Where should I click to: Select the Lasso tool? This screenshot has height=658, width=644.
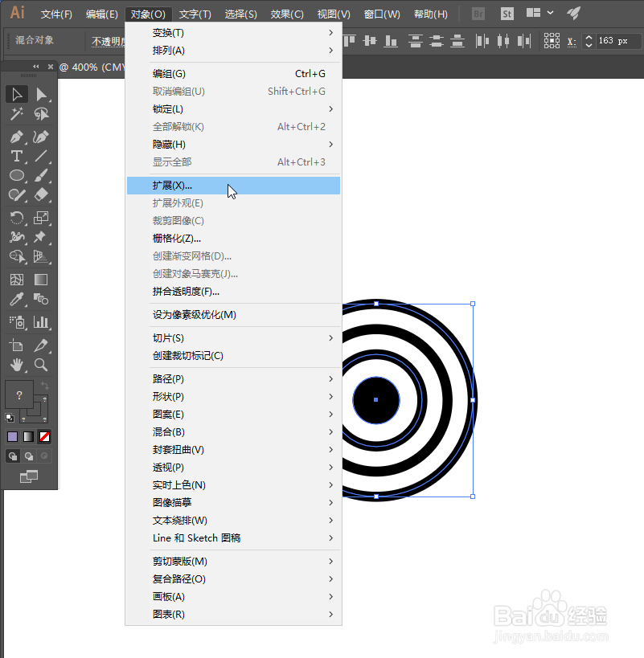click(41, 114)
